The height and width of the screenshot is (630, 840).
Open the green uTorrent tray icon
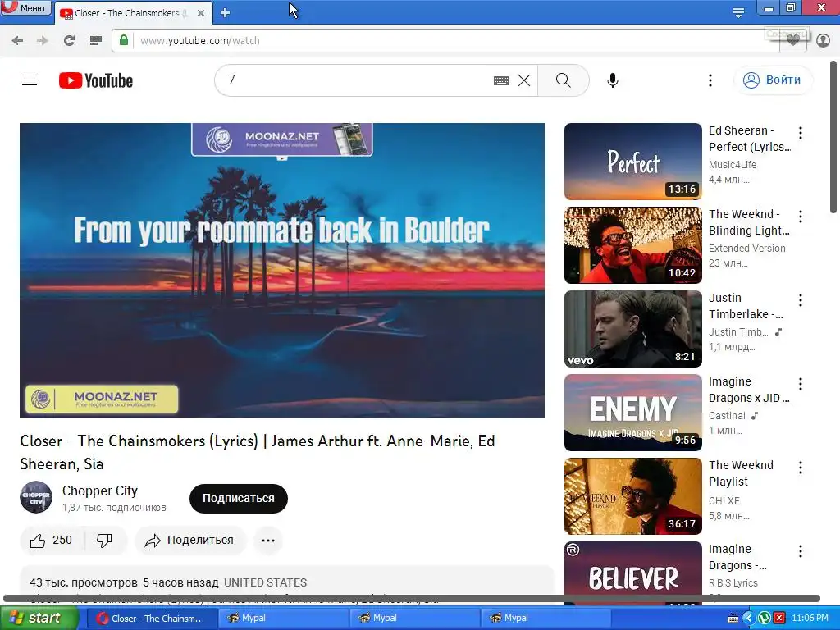(x=765, y=619)
